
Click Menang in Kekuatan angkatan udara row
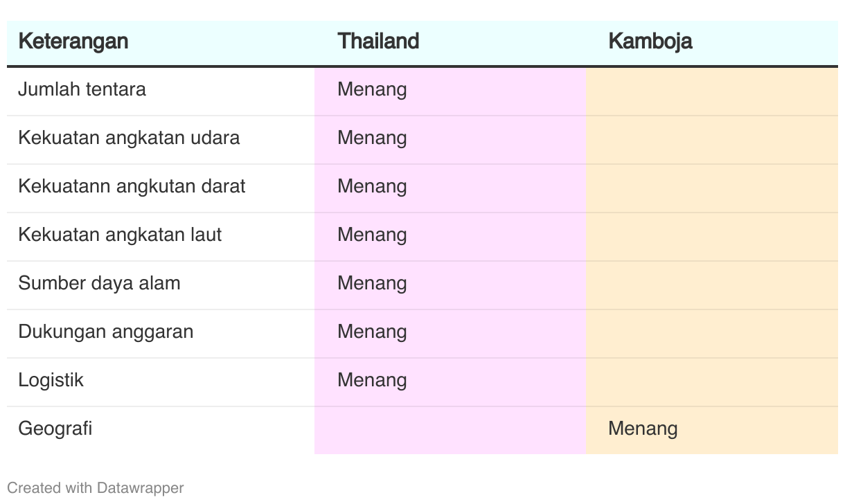[x=372, y=138]
